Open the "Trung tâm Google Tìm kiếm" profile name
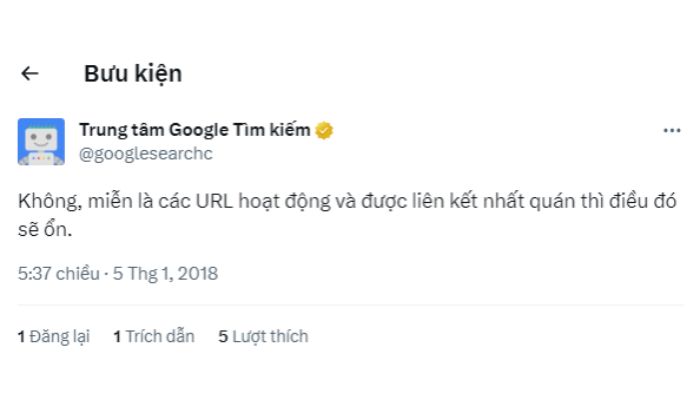The image size is (700, 400). [194, 131]
